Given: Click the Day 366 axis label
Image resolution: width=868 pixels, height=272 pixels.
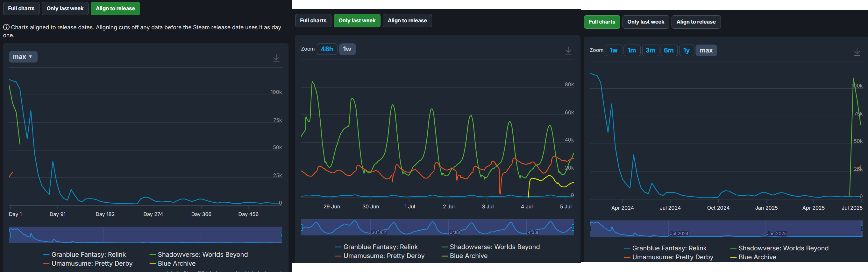Looking at the screenshot, I should [201, 214].
